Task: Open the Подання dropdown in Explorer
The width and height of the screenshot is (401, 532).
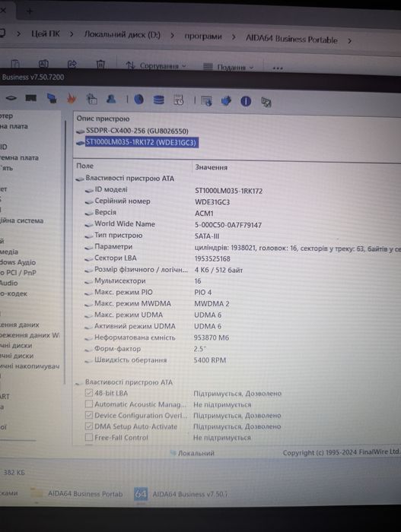Action: [228, 67]
